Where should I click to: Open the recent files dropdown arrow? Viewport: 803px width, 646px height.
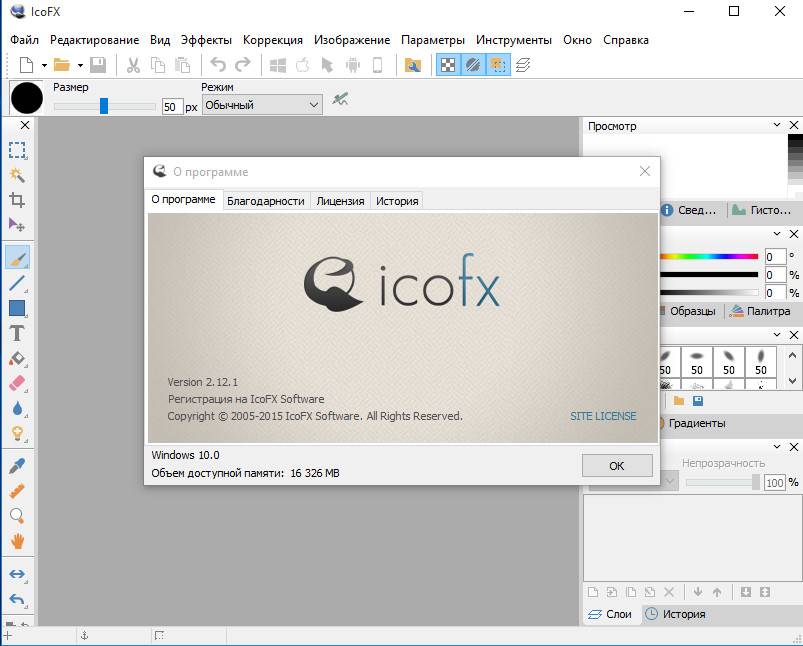tap(80, 65)
